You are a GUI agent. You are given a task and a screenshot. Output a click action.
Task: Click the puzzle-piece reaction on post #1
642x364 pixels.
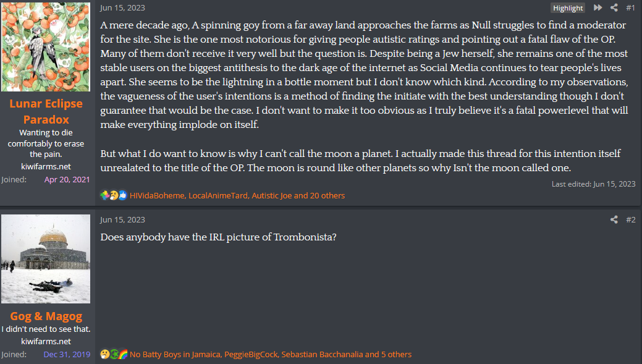pyautogui.click(x=104, y=195)
